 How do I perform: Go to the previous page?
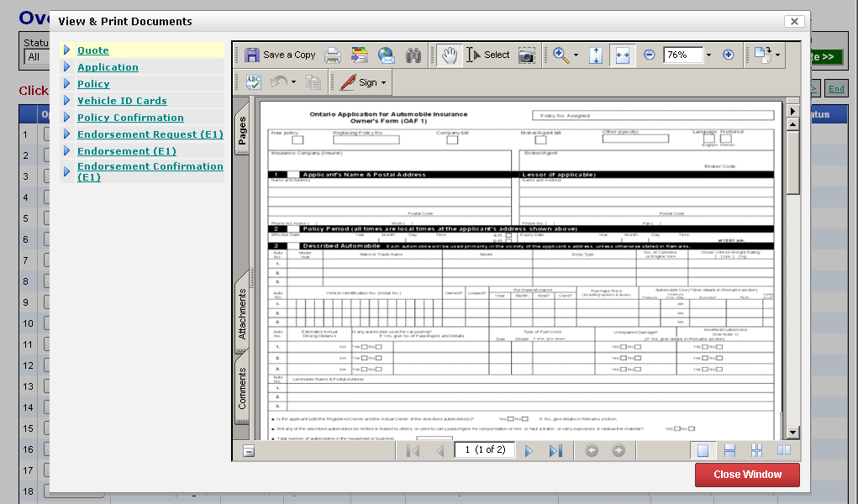(440, 450)
